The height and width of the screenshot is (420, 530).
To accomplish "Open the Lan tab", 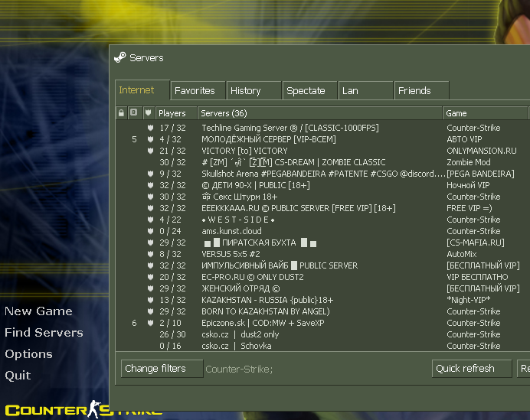I will (x=366, y=90).
